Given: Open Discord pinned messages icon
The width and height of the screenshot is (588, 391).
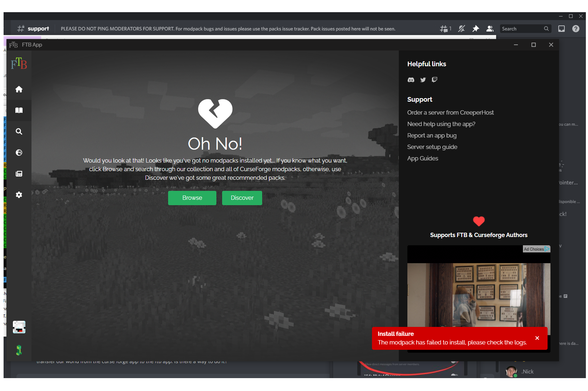Looking at the screenshot, I should 476,29.
